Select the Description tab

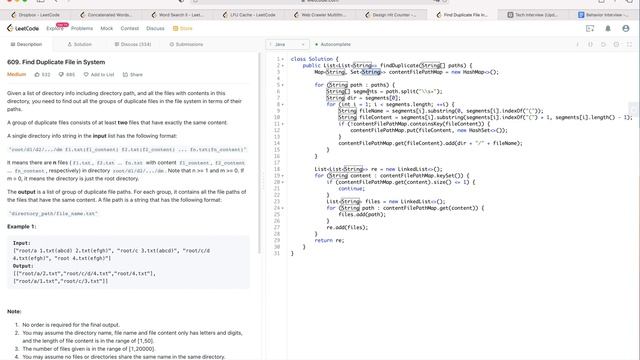click(x=26, y=44)
